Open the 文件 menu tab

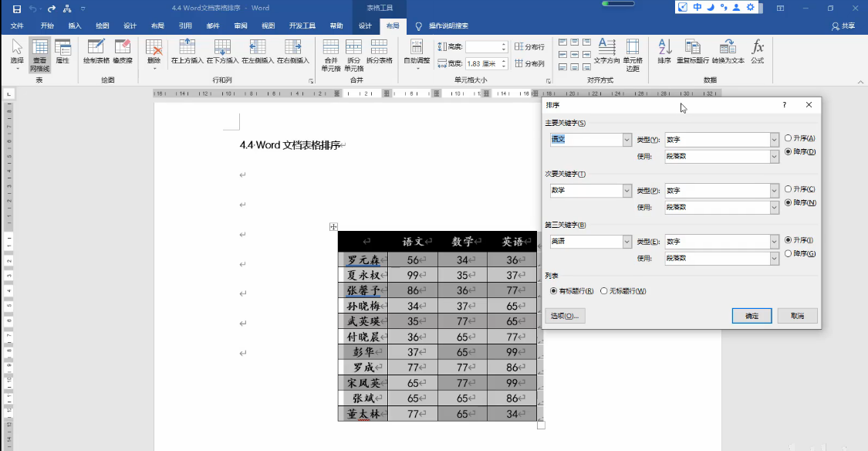(17, 25)
